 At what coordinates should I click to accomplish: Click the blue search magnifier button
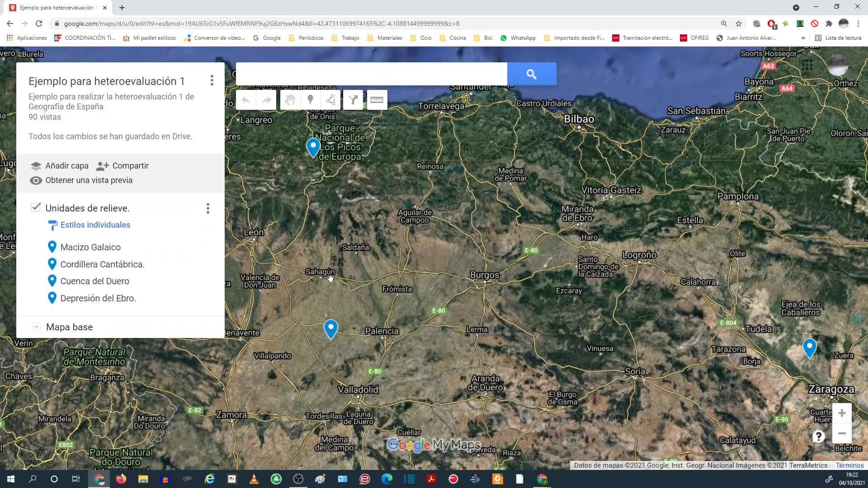[x=532, y=74]
